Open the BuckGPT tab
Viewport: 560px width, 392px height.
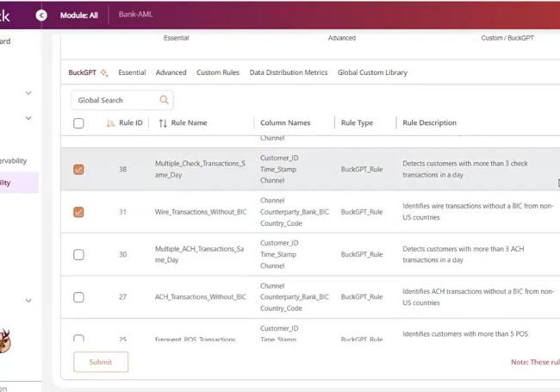[82, 72]
